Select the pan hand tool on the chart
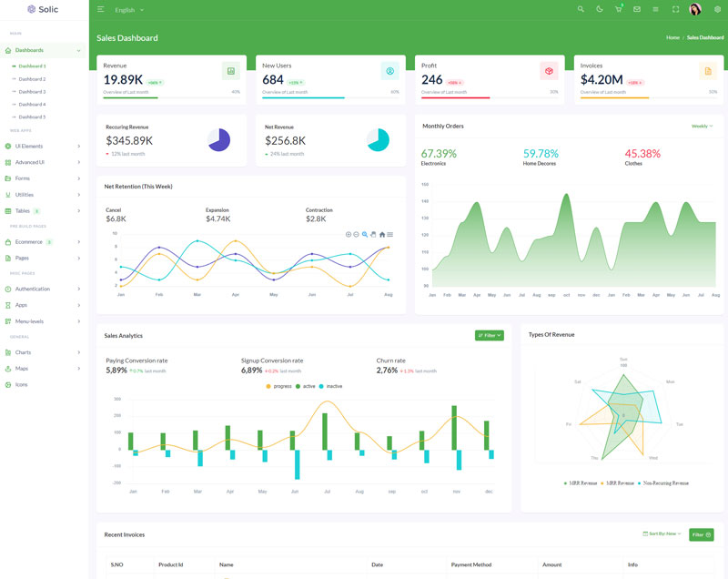The image size is (728, 579). pos(373,234)
